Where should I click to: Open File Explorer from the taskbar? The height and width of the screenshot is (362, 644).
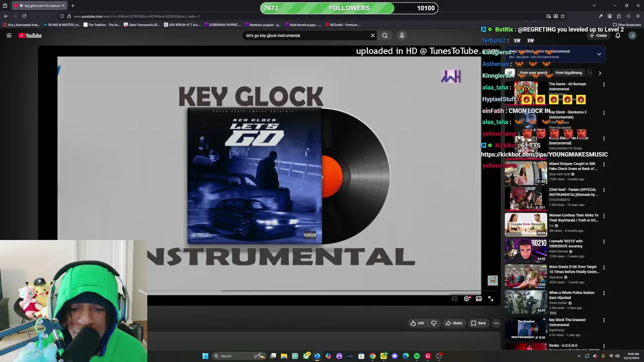(284, 356)
